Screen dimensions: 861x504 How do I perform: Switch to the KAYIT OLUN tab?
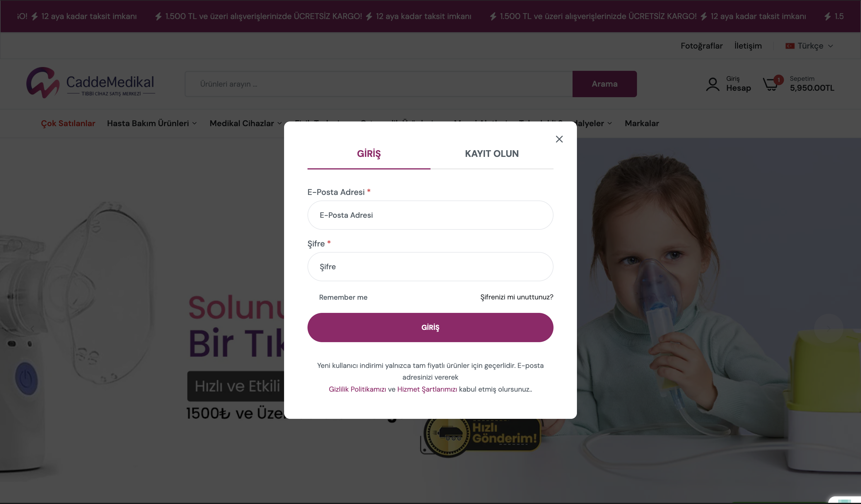pos(492,154)
